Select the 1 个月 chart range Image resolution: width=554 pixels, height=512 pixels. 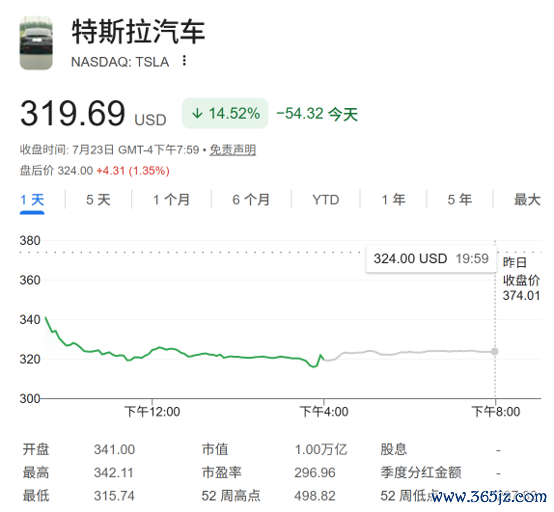click(x=171, y=200)
